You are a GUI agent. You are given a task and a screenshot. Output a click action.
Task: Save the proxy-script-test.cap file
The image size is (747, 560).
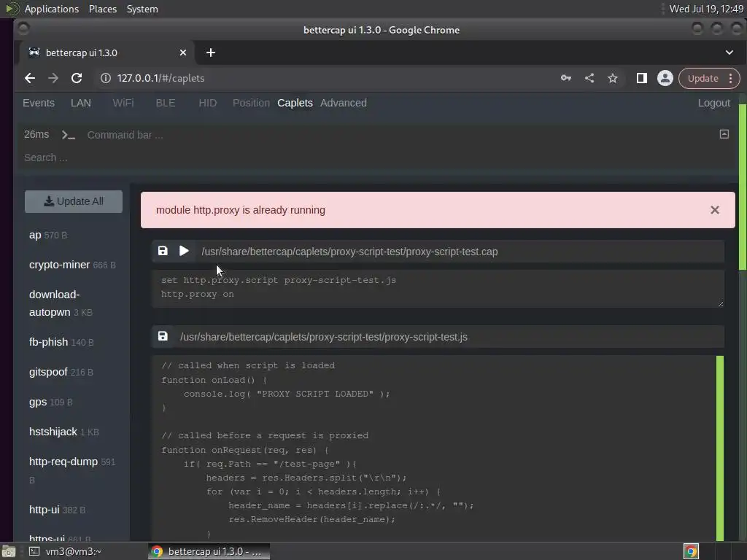pyautogui.click(x=163, y=251)
